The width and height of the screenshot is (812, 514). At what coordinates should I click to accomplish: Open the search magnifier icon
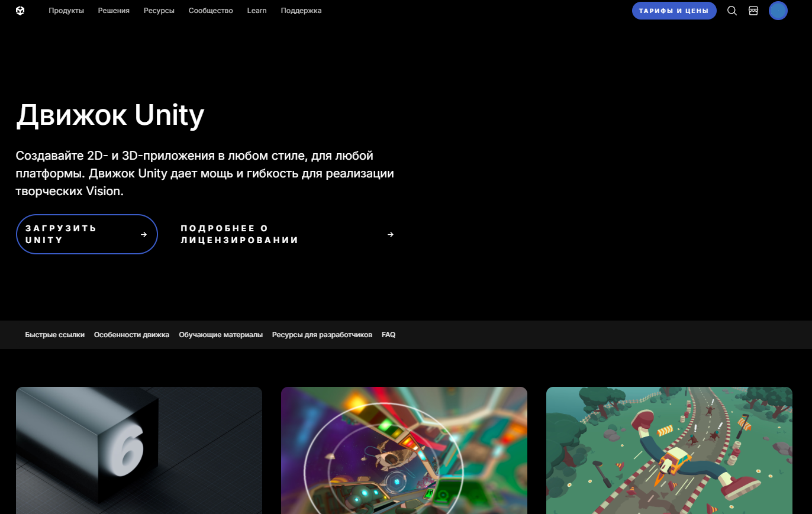pos(732,11)
